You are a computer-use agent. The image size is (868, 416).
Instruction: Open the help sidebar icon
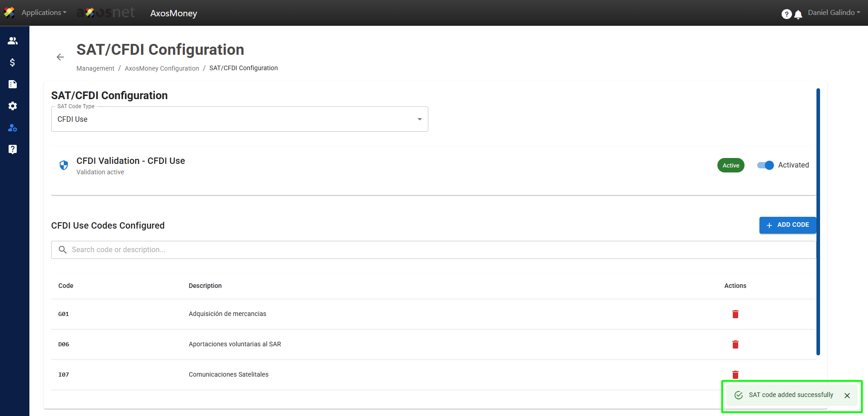click(x=13, y=149)
